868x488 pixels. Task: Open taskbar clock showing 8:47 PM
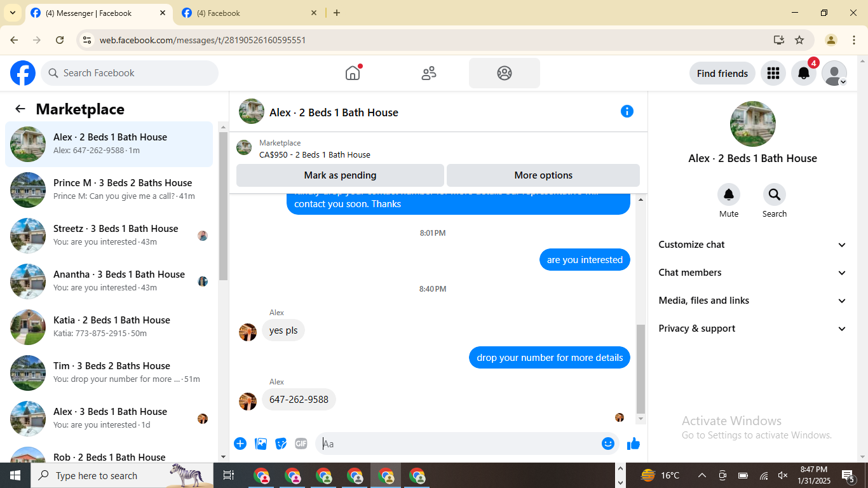(x=813, y=475)
